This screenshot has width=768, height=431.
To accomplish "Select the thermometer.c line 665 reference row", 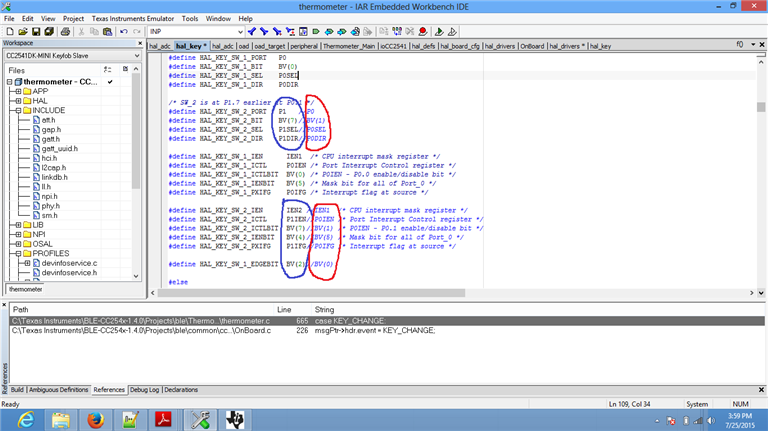I will (x=387, y=321).
